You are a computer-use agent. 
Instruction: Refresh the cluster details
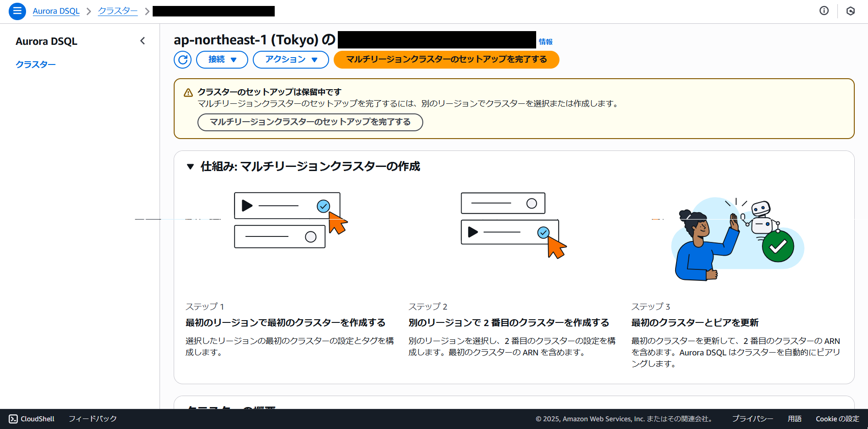tap(182, 59)
